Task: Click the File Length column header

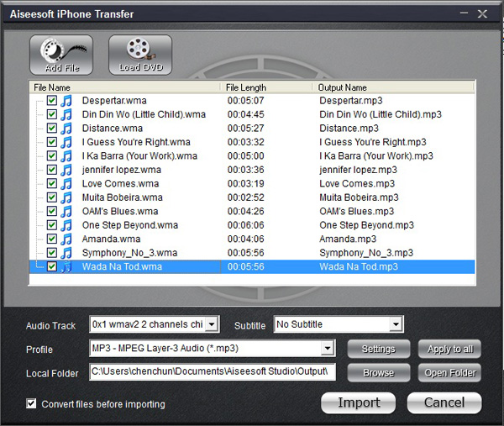Action: 266,87
